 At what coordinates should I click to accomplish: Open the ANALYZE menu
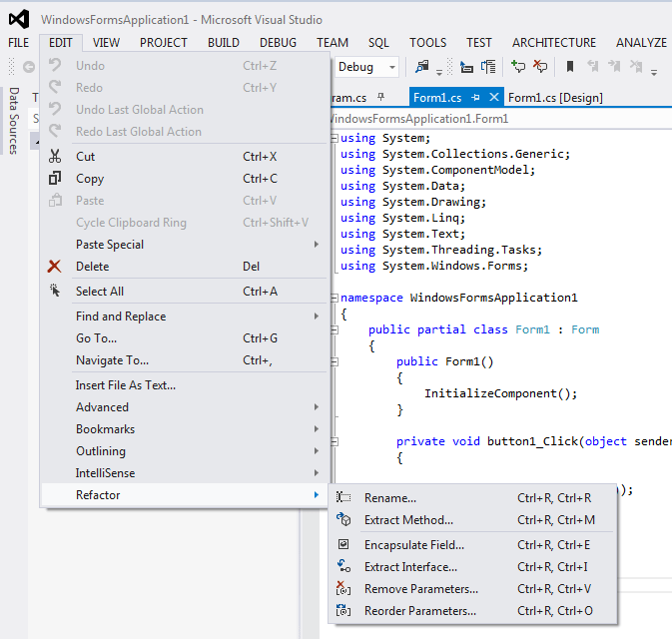tap(641, 42)
